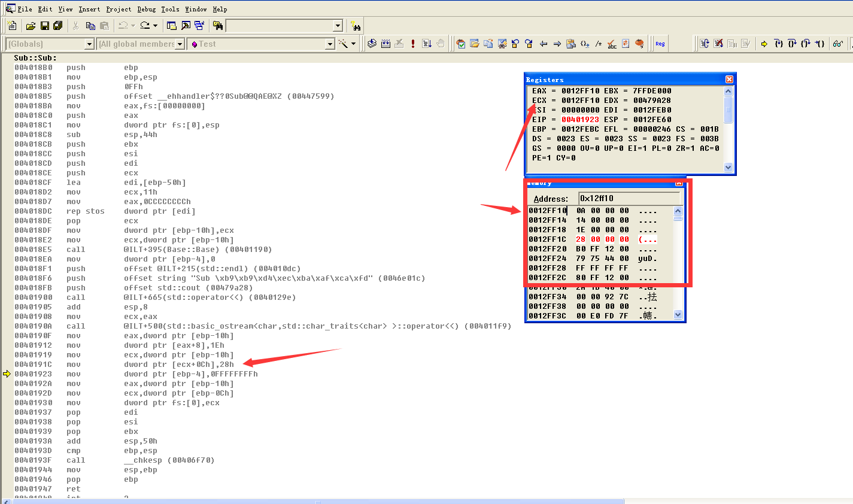Click the Registers window scroll down arrow
Viewport: 853px width, 504px height.
728,168
